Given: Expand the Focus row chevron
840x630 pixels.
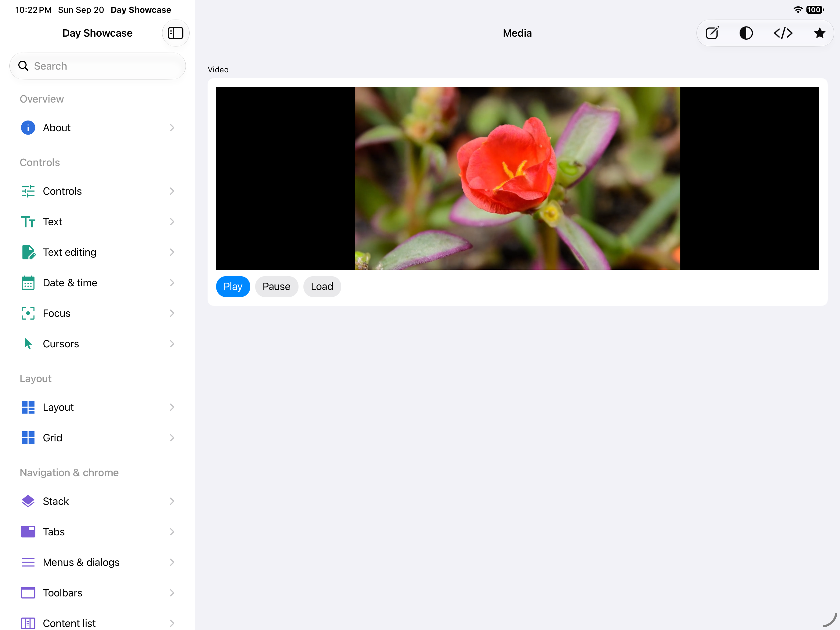Looking at the screenshot, I should [172, 313].
